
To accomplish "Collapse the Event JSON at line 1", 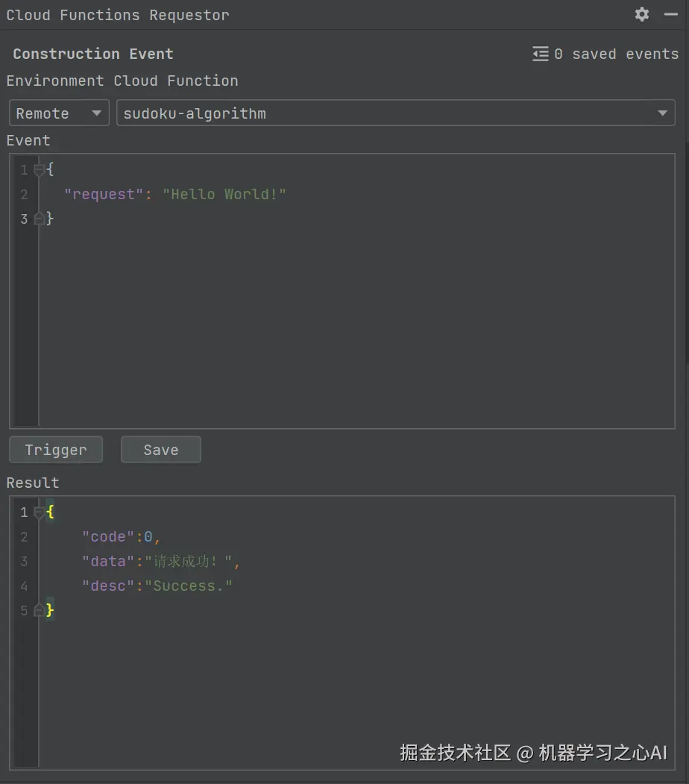I will (x=40, y=170).
